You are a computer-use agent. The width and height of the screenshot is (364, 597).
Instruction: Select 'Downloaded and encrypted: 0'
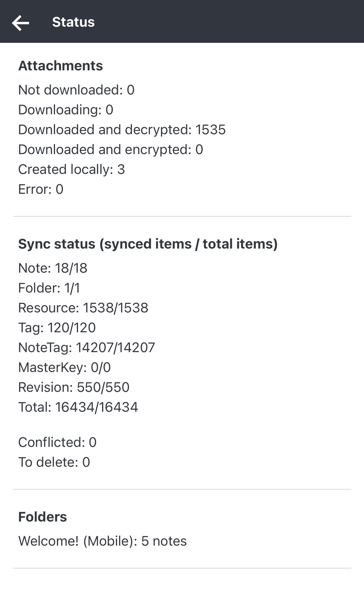[111, 149]
